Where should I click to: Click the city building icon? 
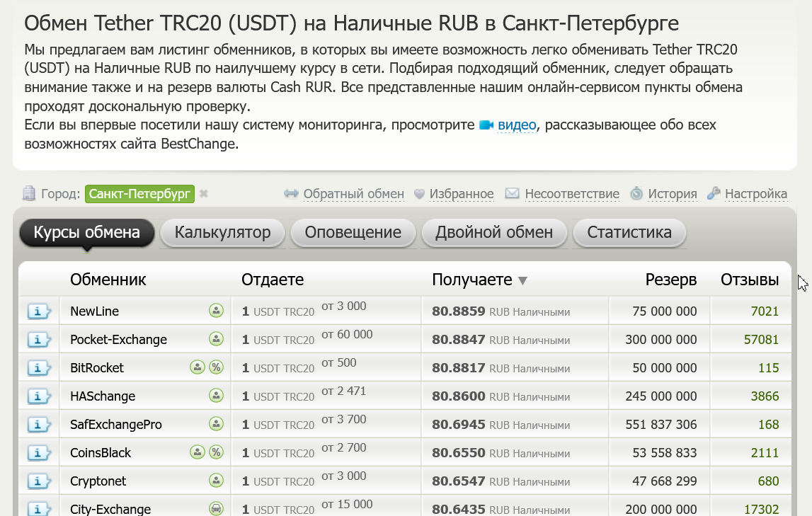click(29, 193)
